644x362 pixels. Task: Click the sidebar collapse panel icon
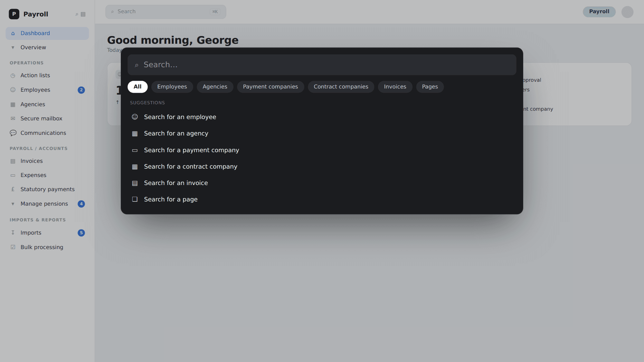tap(83, 14)
